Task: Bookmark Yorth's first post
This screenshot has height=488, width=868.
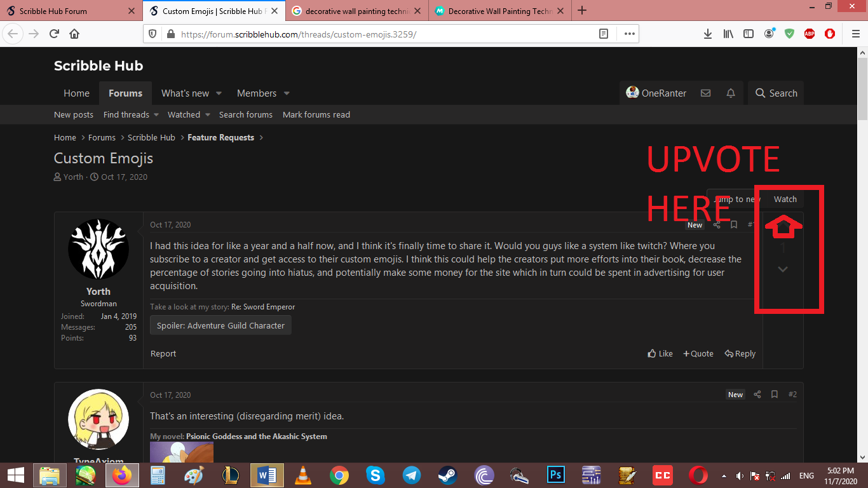Action: [x=734, y=224]
